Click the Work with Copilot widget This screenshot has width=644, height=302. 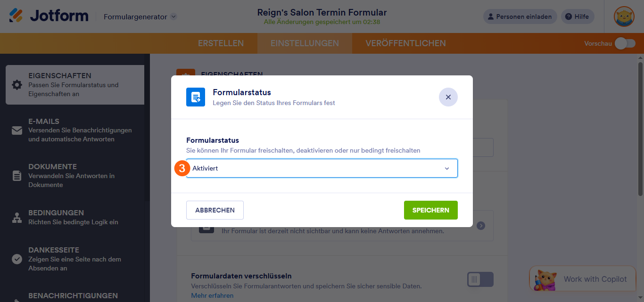(x=582, y=279)
